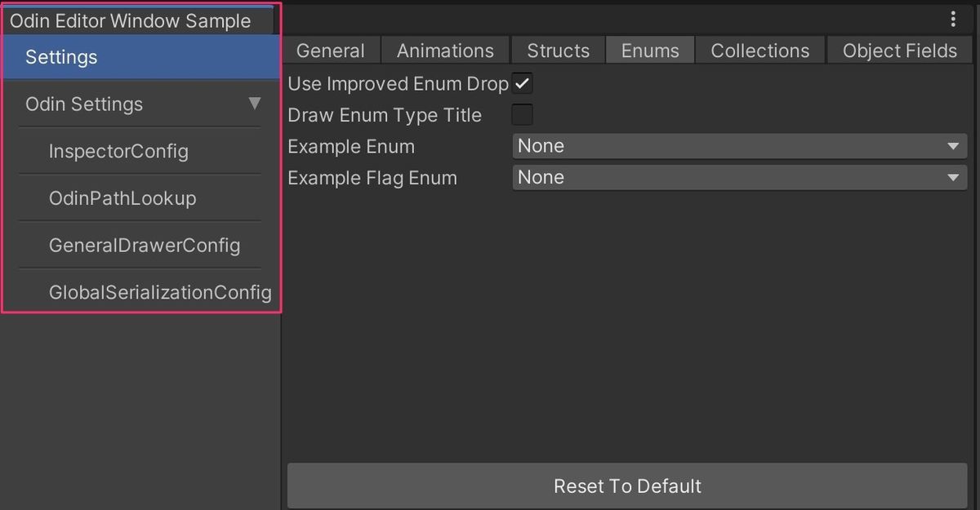Select the Enums tab

(650, 51)
